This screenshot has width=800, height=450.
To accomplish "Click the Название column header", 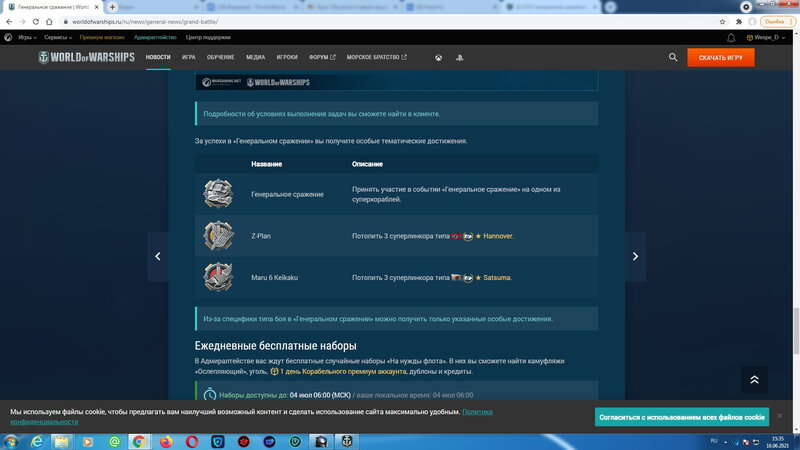I will 266,164.
